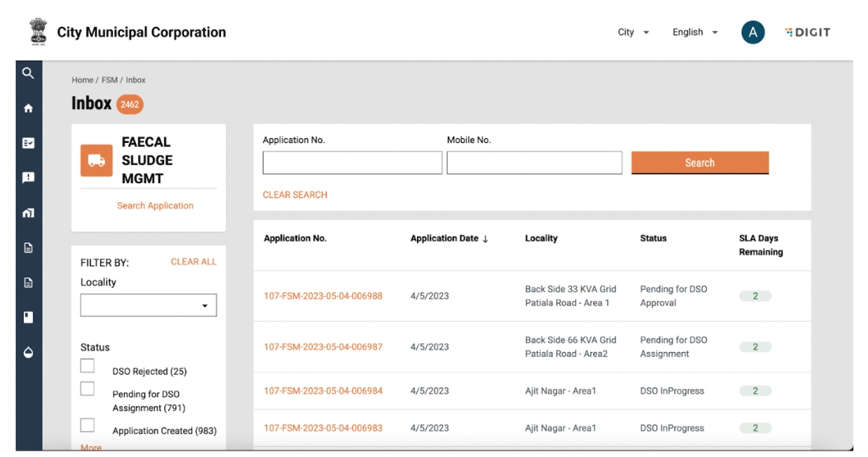
Task: Open the checklist icon in sidebar
Action: [28, 143]
